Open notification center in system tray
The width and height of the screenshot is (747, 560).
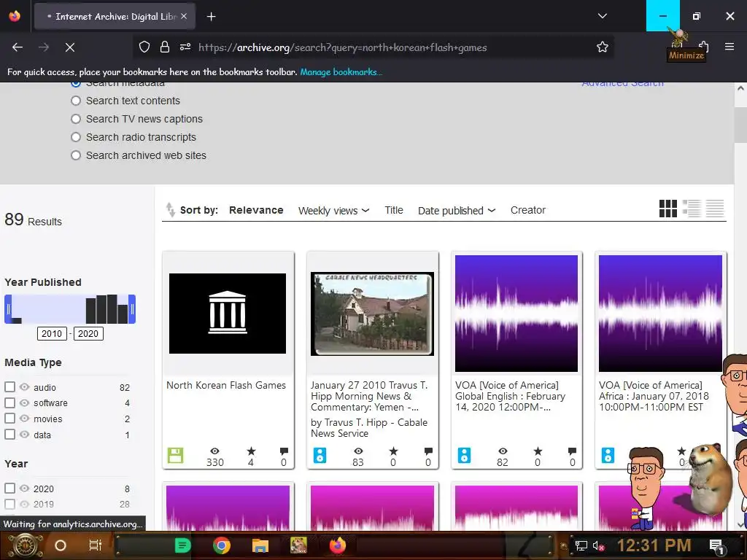[716, 546]
